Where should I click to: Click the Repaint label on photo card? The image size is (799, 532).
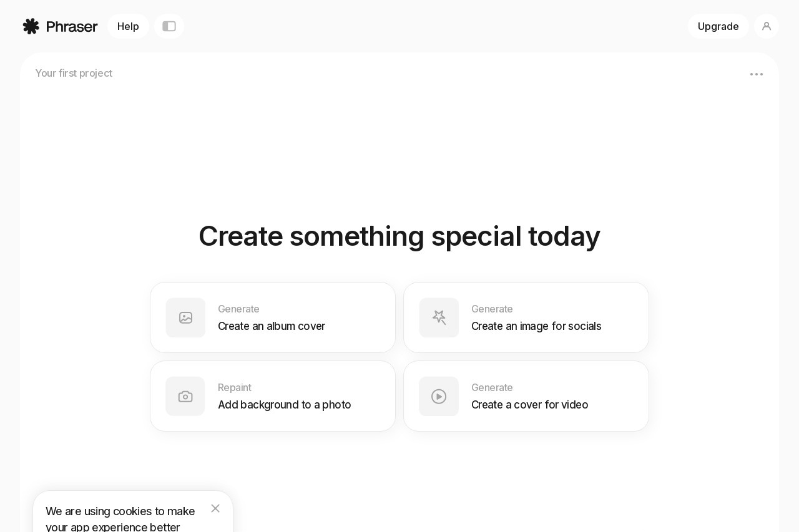point(235,387)
